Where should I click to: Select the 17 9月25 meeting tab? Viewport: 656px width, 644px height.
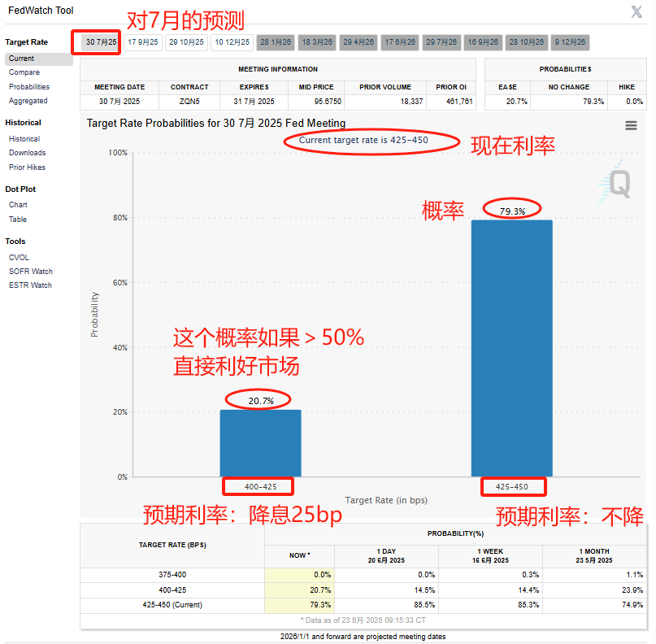(x=143, y=42)
